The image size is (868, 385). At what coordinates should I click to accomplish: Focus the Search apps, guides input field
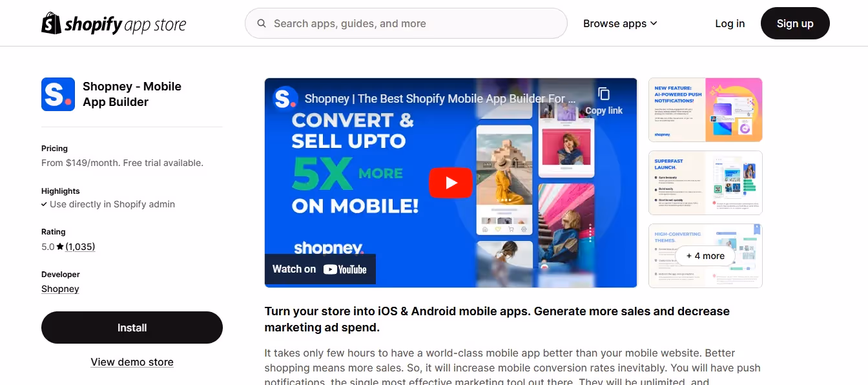(x=406, y=23)
